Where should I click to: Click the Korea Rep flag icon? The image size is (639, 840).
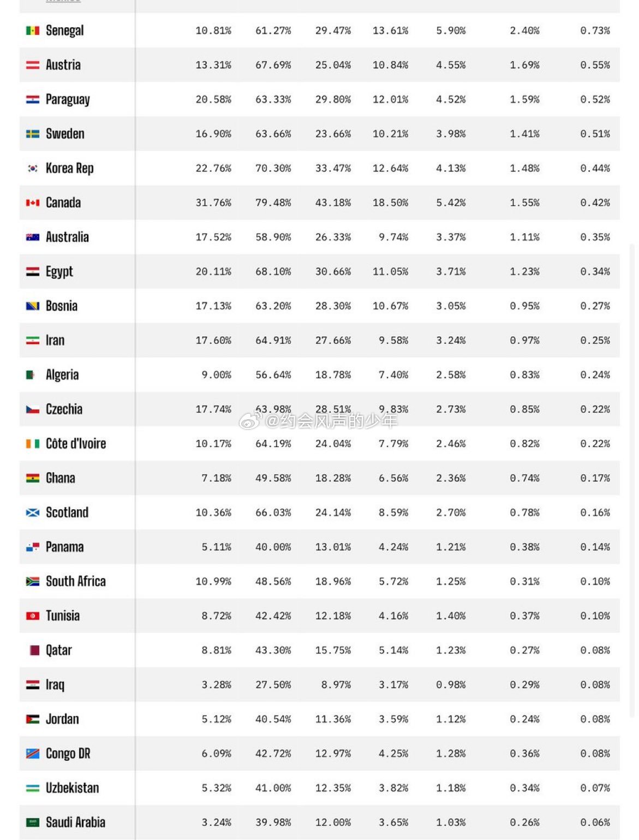[33, 168]
